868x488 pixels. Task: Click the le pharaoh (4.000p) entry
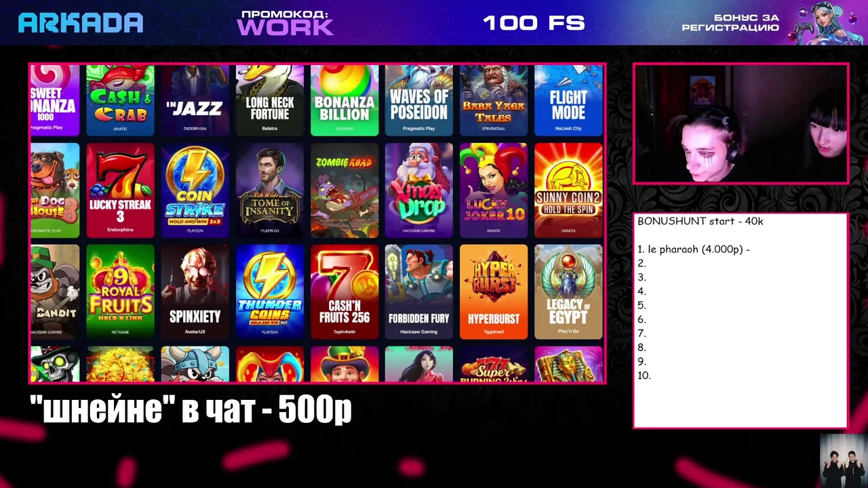point(694,249)
